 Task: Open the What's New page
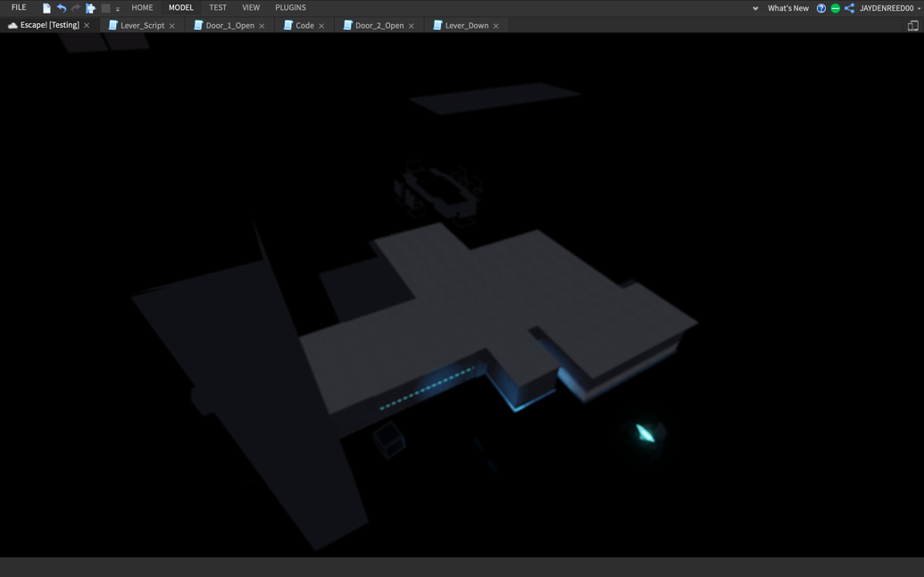click(x=788, y=7)
